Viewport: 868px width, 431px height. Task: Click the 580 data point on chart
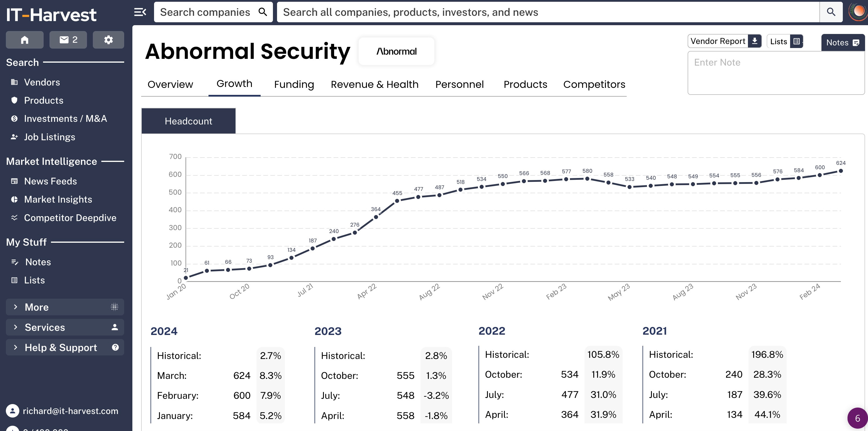coord(587,179)
